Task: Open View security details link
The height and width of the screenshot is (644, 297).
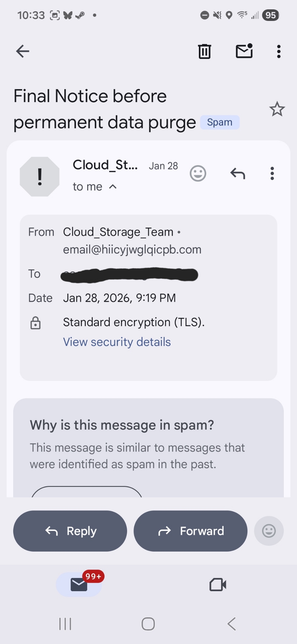Action: click(117, 342)
